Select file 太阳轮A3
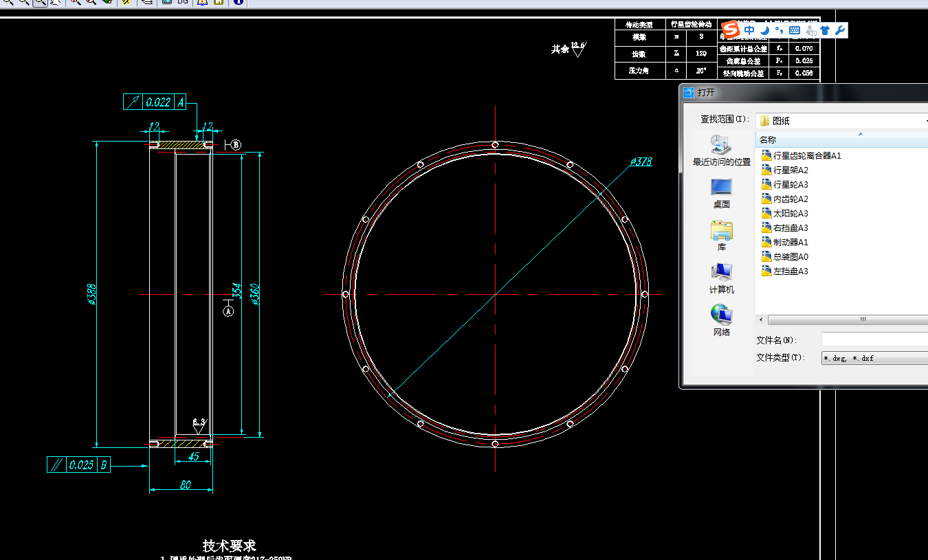The image size is (928, 560). pos(785,214)
